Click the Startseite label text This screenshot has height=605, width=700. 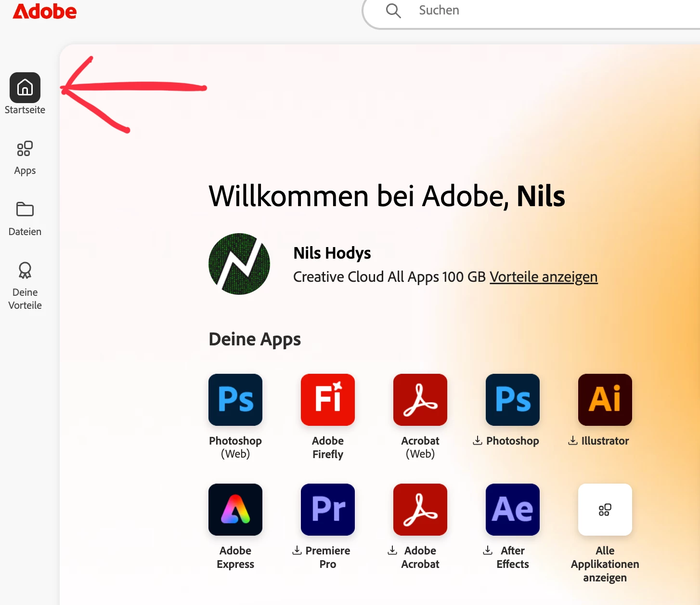(25, 110)
